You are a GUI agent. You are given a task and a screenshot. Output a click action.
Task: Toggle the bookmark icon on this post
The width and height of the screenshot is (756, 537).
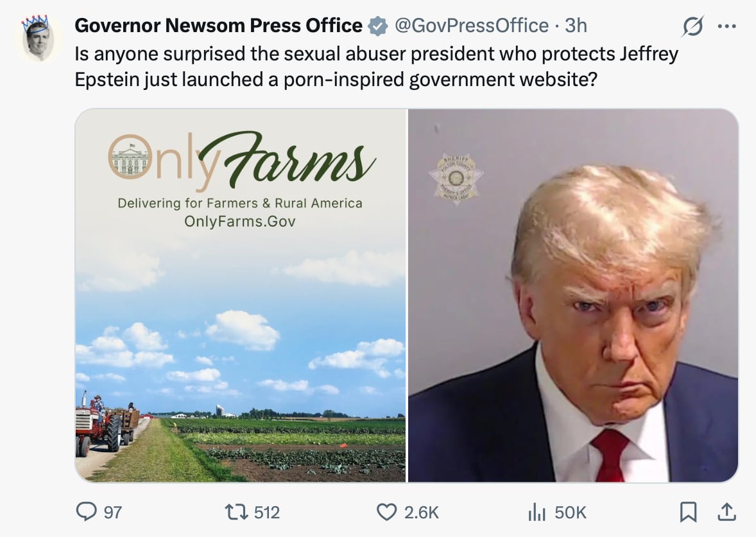(688, 512)
